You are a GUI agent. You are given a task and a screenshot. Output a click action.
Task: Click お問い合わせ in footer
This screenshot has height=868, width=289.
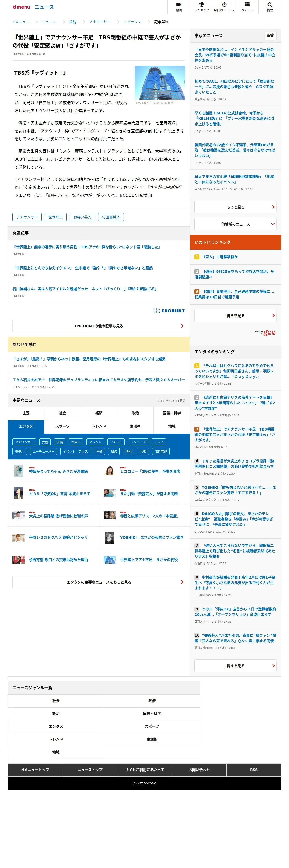[x=199, y=770]
